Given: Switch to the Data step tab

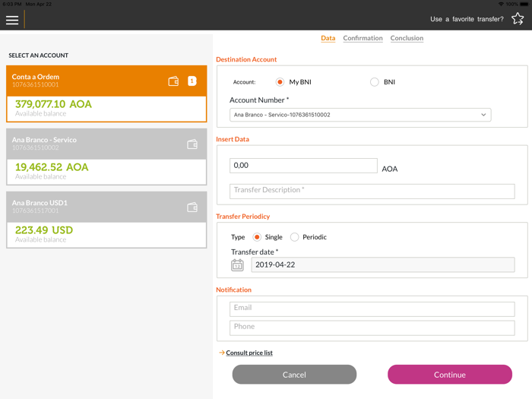Looking at the screenshot, I should coord(328,38).
